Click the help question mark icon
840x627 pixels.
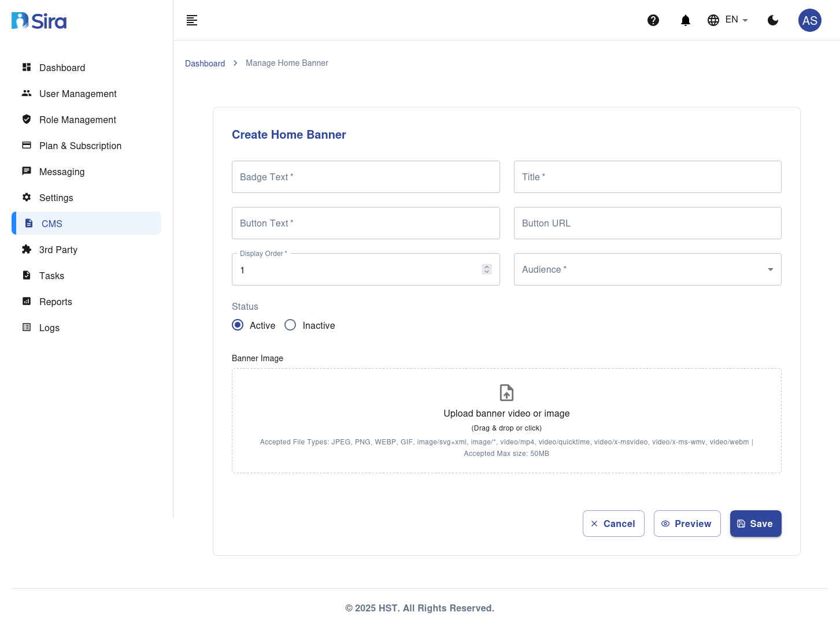click(x=653, y=20)
